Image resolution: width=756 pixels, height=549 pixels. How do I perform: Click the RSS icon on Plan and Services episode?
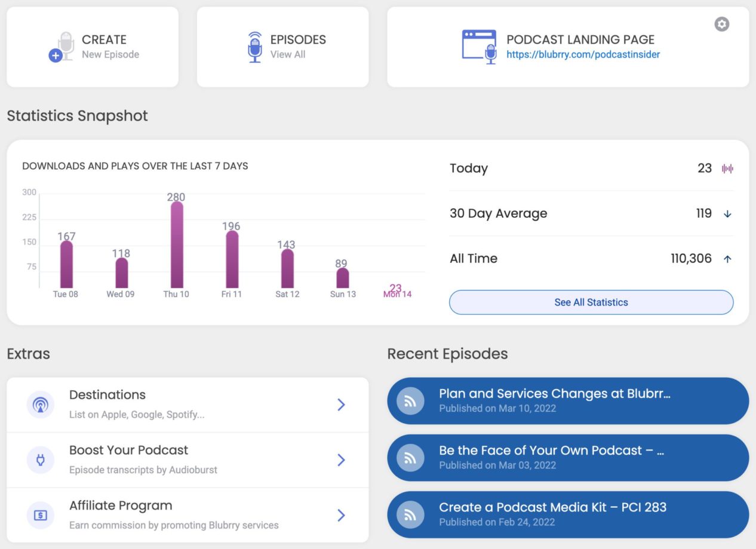(x=410, y=401)
